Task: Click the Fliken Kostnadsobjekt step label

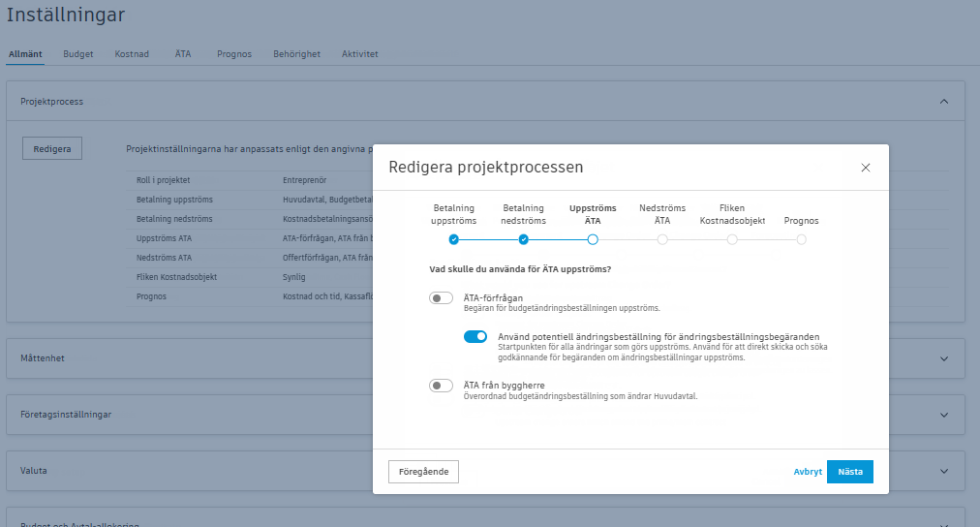Action: 732,214
